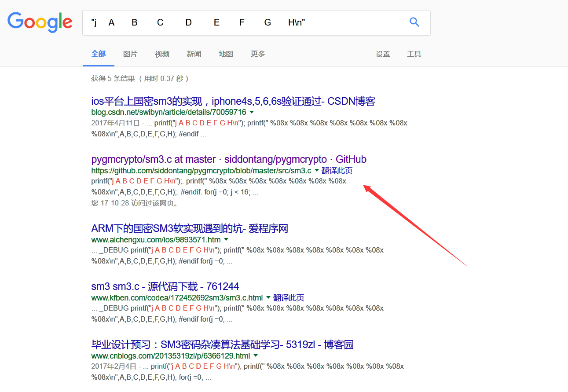Screen dimensions: 568x392
Task: Open sm3 sm3.c 源代码下载 result
Action: pyautogui.click(x=165, y=286)
